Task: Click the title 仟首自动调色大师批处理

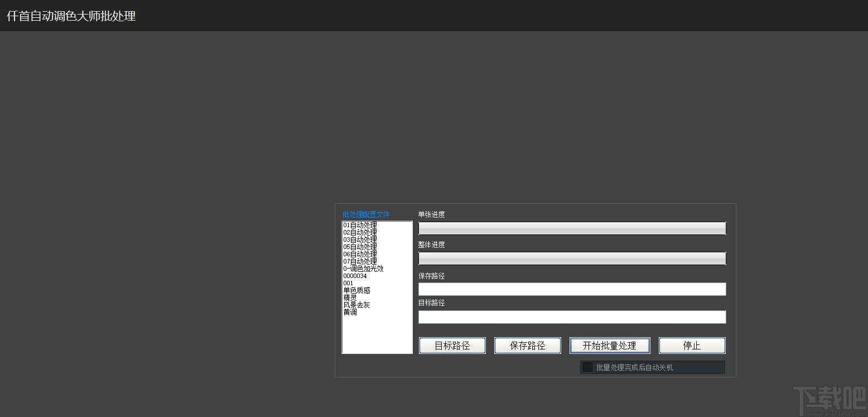Action: click(71, 16)
